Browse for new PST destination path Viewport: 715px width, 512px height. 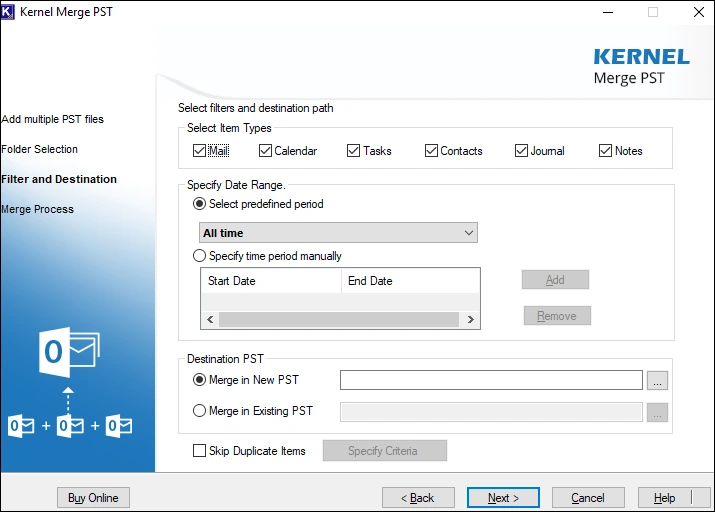657,381
